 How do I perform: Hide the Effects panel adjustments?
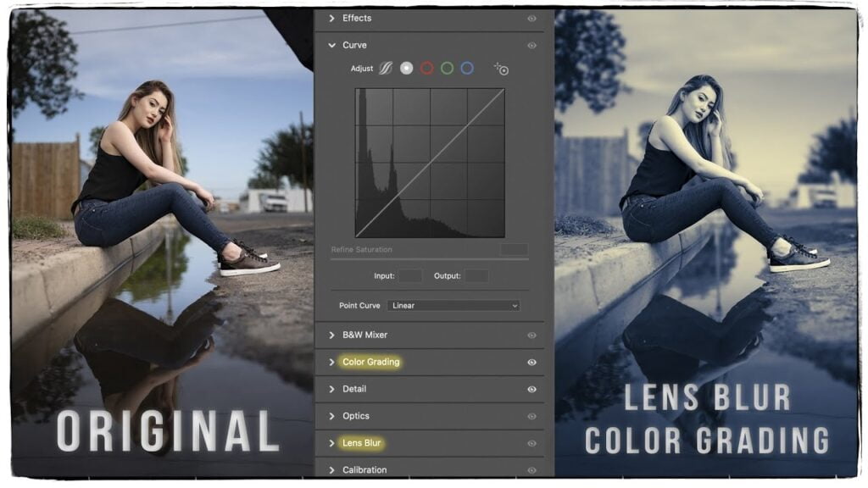(x=531, y=18)
